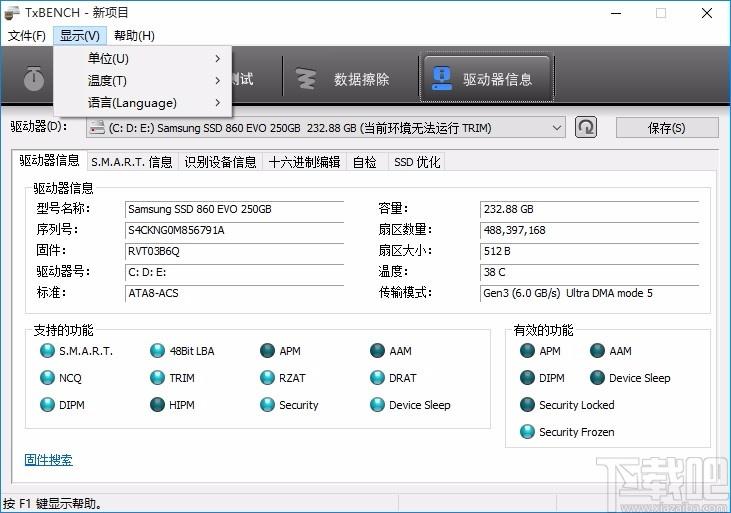Click the temperature field 38 C
Image resolution: width=731 pixels, height=513 pixels.
(x=590, y=272)
